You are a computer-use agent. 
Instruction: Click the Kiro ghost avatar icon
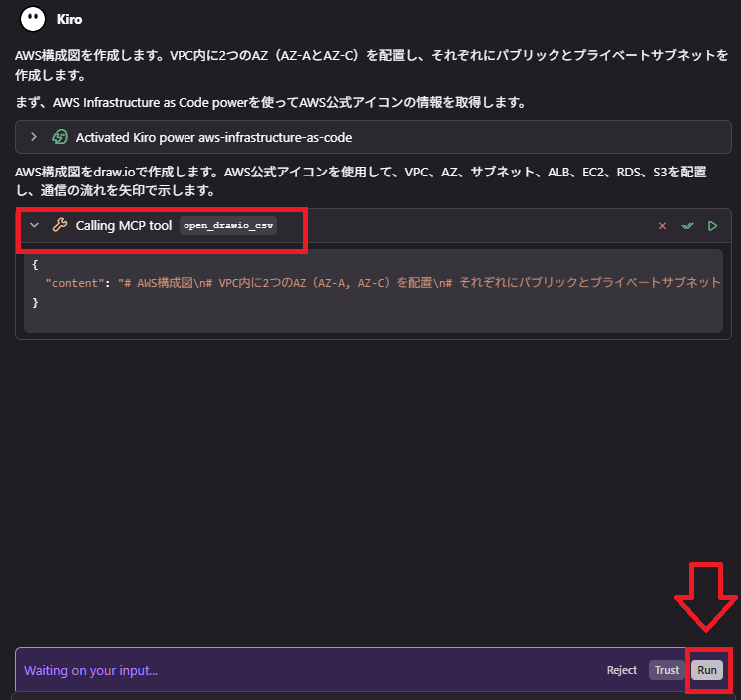(35, 18)
